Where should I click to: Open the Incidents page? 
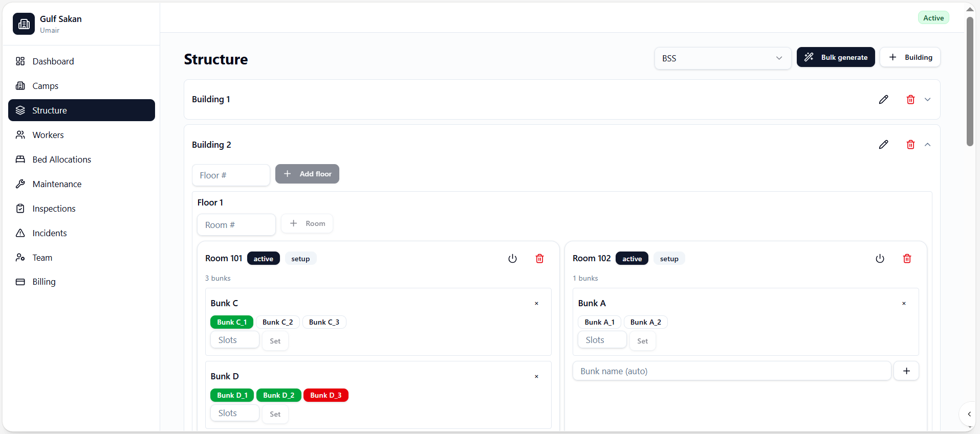pyautogui.click(x=81, y=233)
